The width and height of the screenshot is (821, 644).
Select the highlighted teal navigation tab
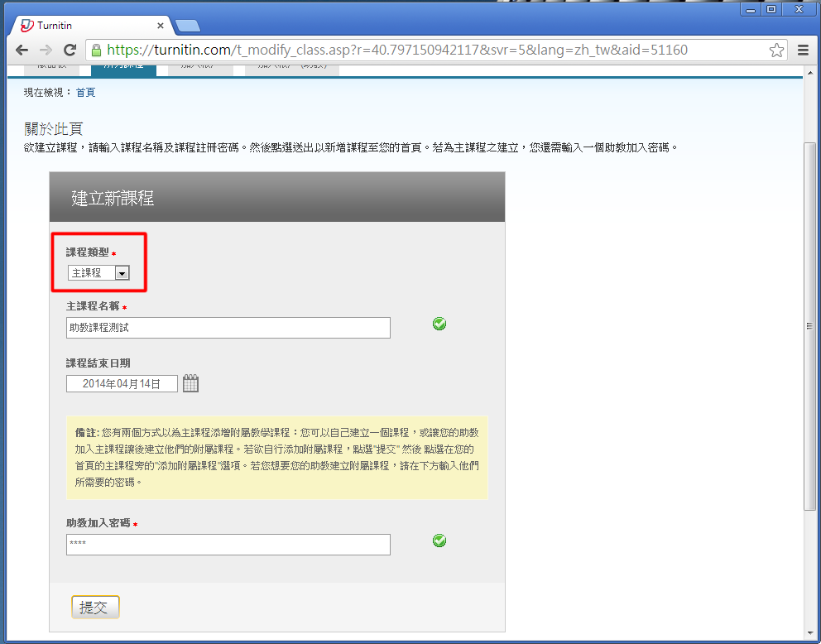[x=123, y=67]
